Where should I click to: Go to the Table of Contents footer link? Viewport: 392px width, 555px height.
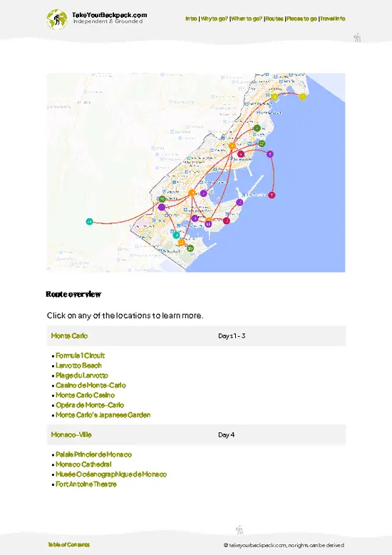click(68, 545)
